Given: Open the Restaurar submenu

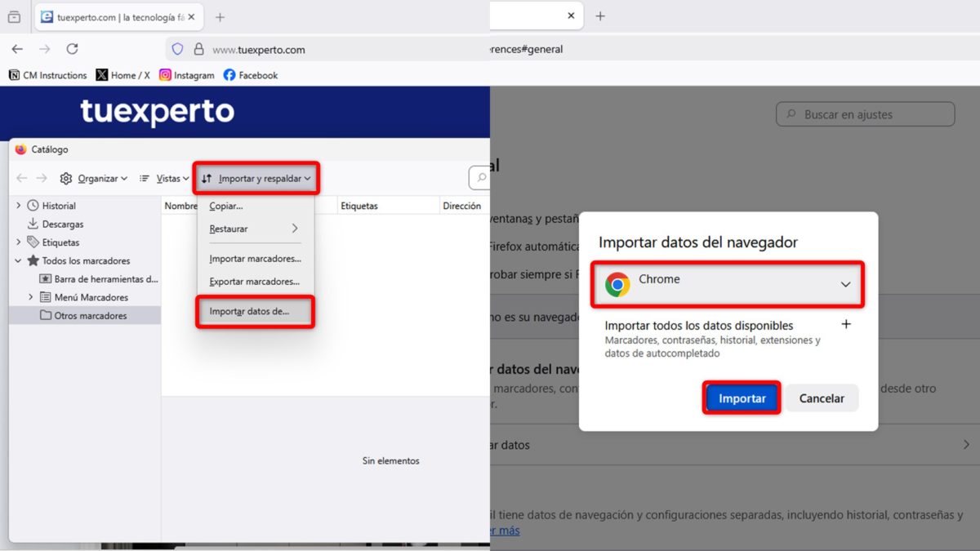Looking at the screenshot, I should [x=256, y=229].
